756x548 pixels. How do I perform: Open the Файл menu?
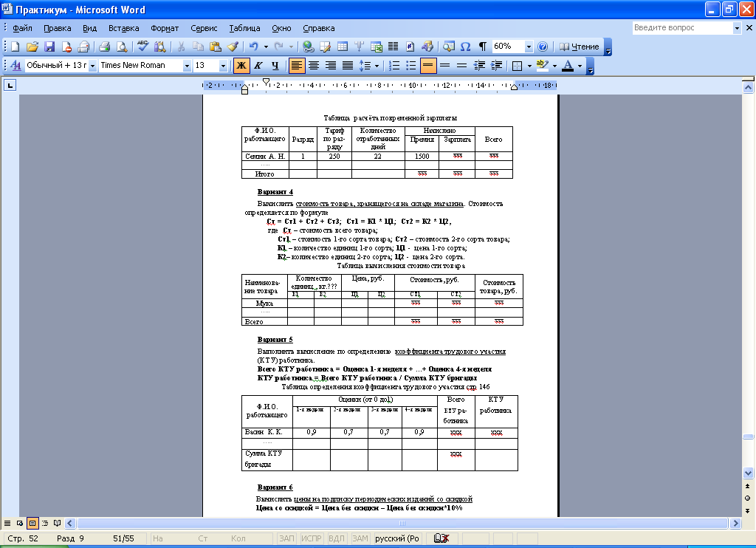point(22,28)
